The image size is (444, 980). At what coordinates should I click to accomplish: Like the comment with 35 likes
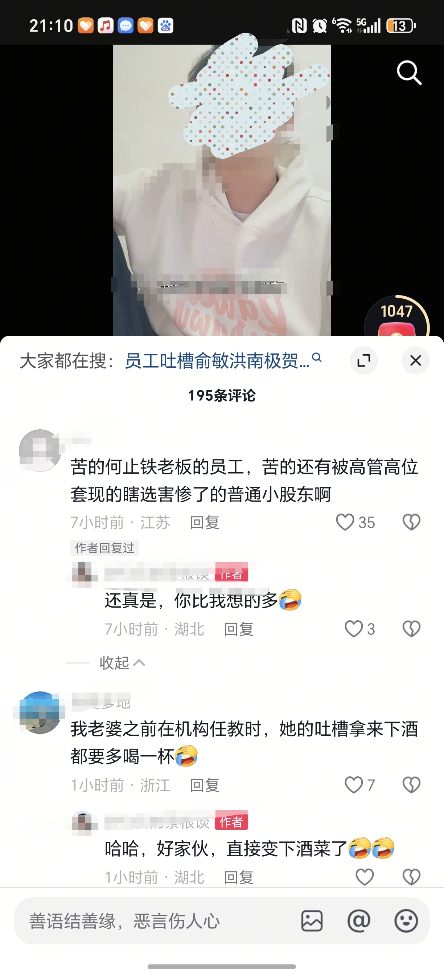coord(345,522)
